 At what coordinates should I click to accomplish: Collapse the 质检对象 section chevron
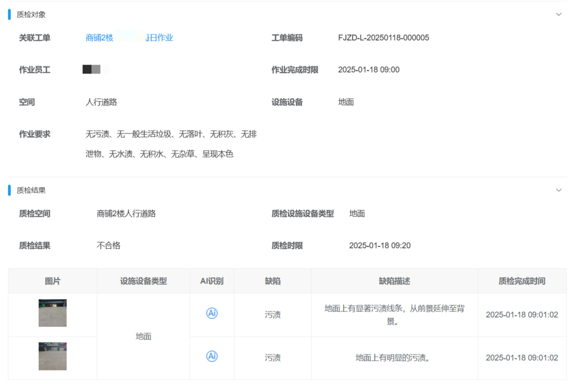coord(559,15)
